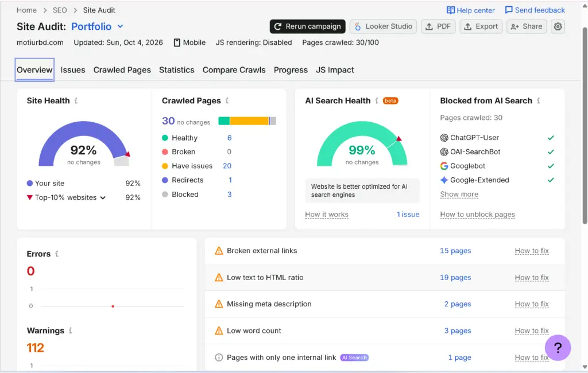Click the Rerun campaign button
Viewport: 588px width, 373px height.
point(308,26)
